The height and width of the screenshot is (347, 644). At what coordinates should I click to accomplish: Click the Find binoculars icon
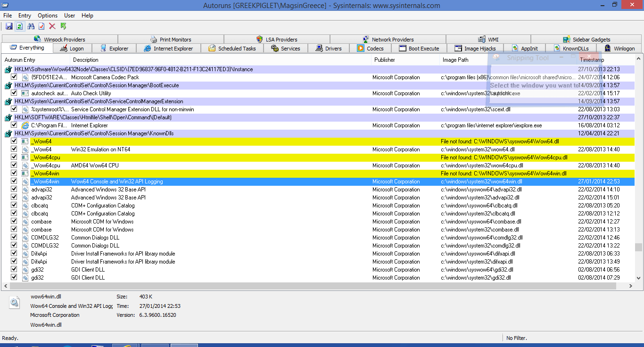click(x=31, y=26)
